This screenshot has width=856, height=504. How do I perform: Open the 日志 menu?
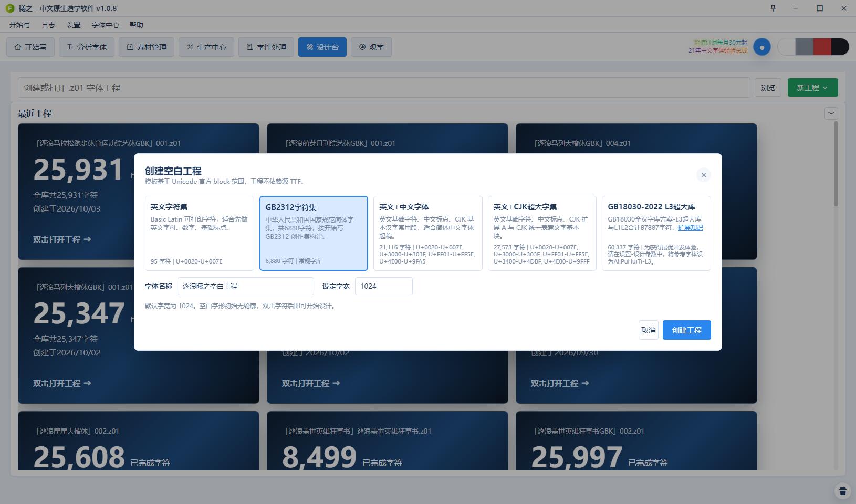tap(48, 25)
